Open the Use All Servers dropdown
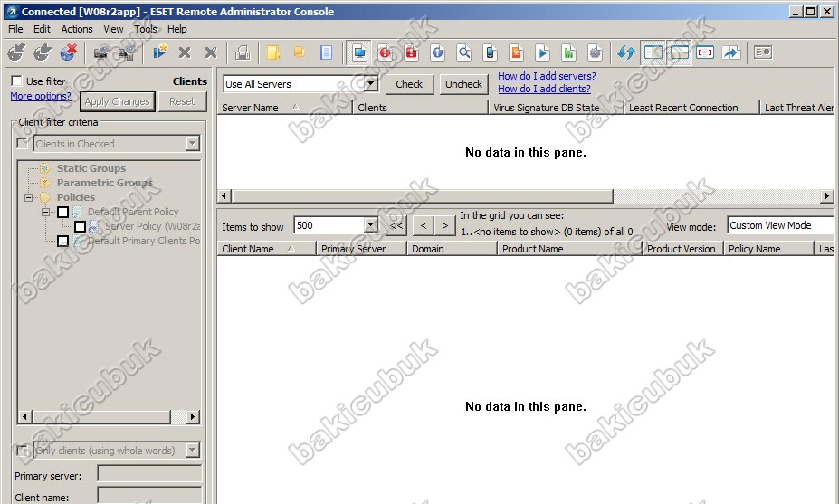 point(370,83)
